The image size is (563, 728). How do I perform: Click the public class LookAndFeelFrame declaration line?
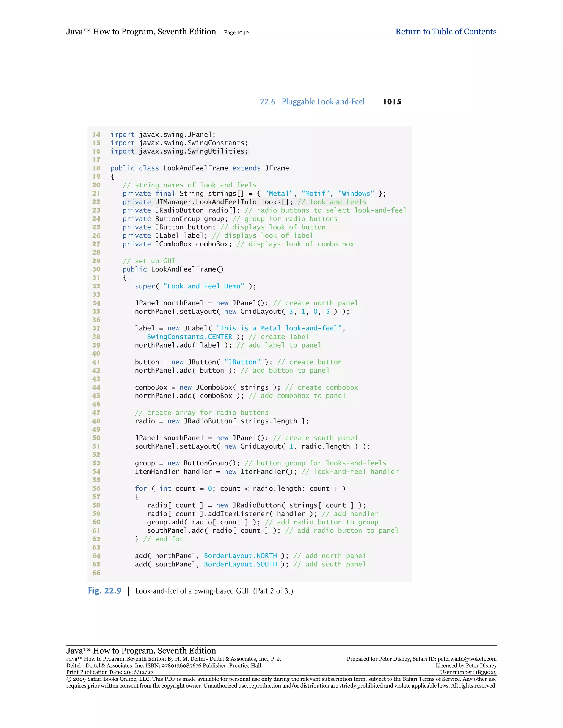tap(200, 168)
